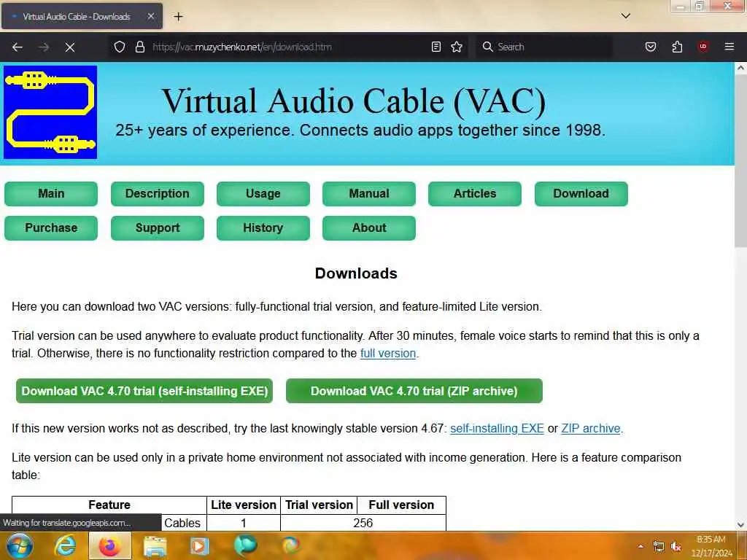
Task: Open the uBlock Origin extension icon
Action: (x=703, y=47)
